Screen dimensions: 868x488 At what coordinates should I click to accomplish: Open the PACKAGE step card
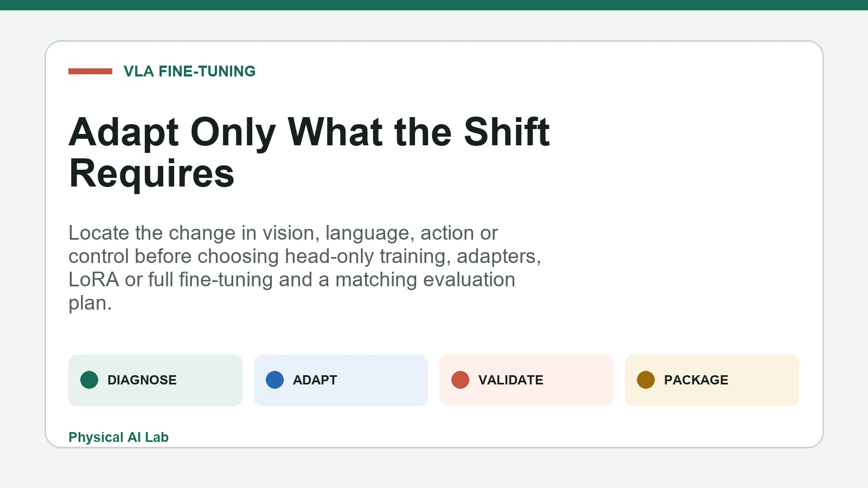pyautogui.click(x=712, y=380)
